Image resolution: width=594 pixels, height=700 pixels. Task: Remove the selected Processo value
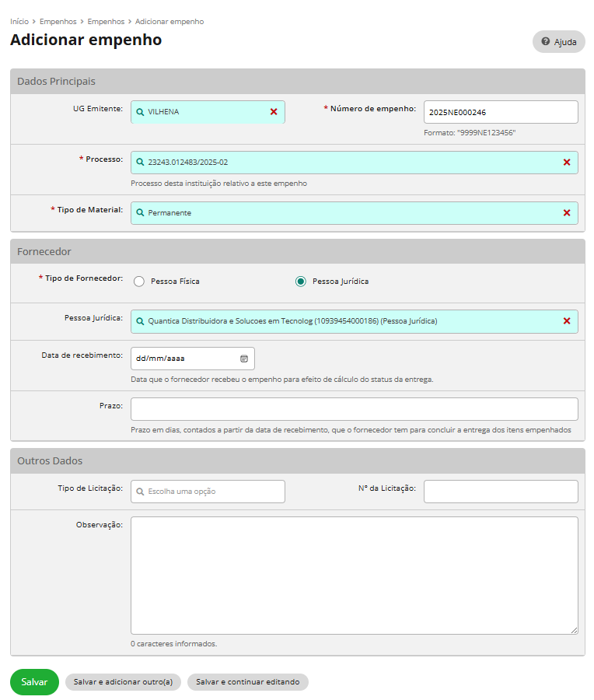click(x=566, y=163)
